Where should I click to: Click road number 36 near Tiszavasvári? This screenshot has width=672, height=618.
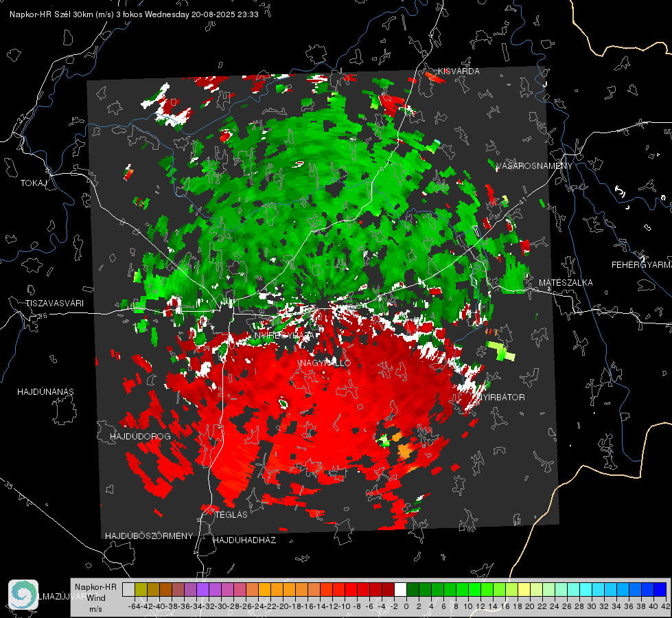(43, 316)
